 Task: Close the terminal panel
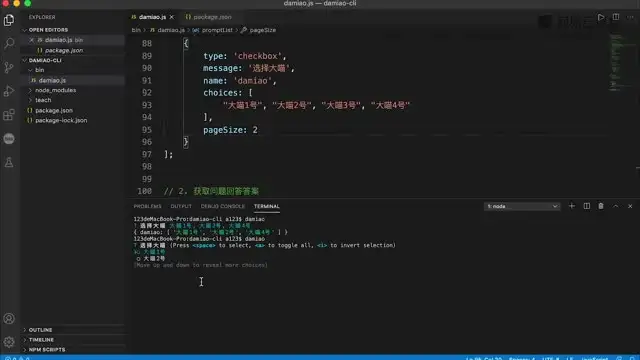click(630, 206)
